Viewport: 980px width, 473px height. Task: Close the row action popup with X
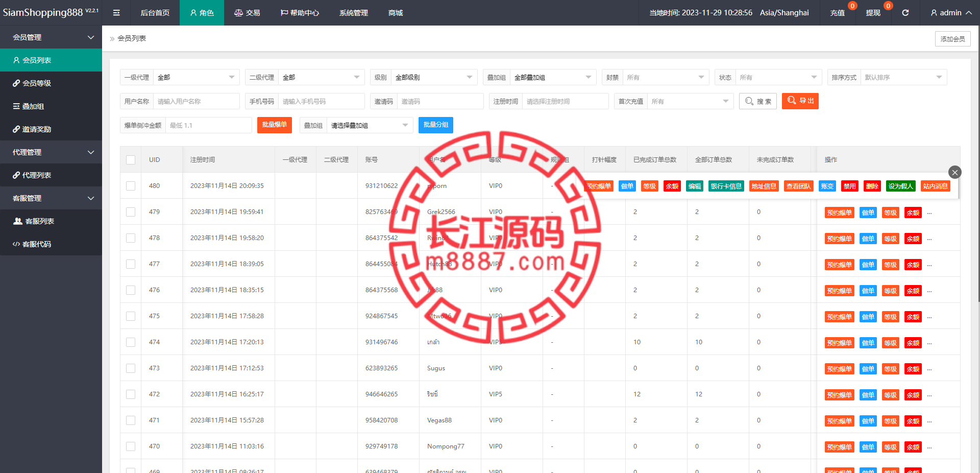[x=954, y=172]
